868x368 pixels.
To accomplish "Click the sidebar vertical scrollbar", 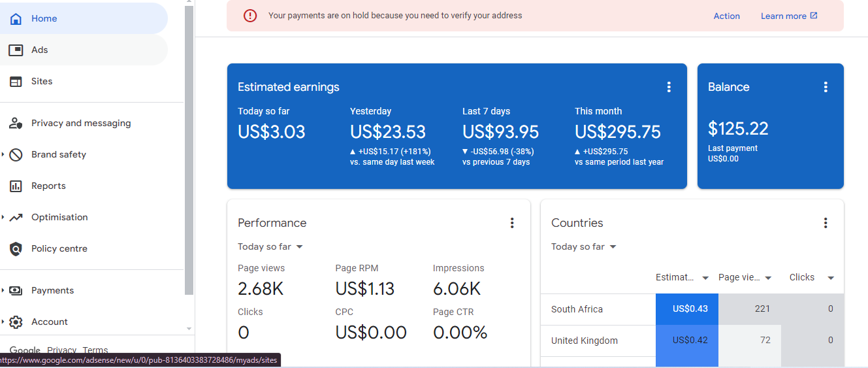I will [x=189, y=150].
